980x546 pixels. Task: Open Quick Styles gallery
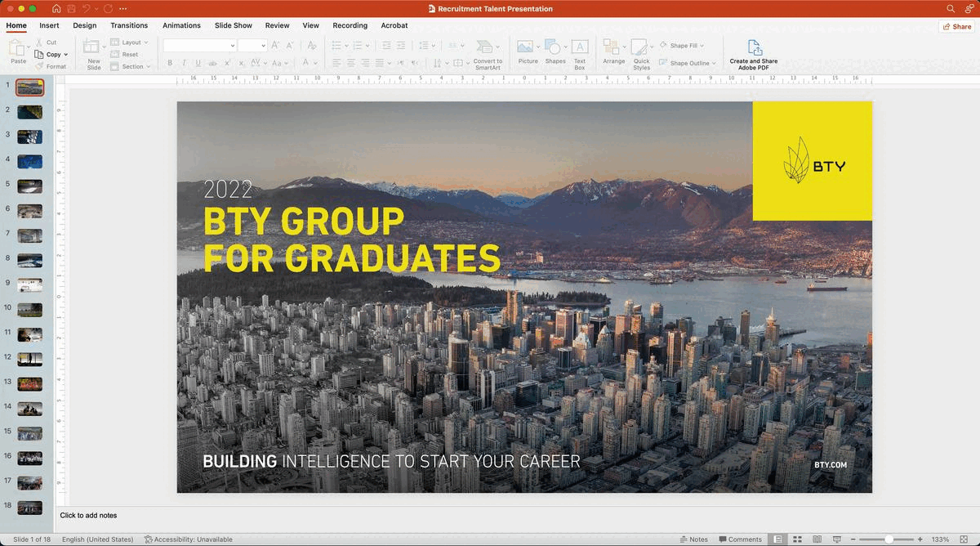pyautogui.click(x=641, y=53)
